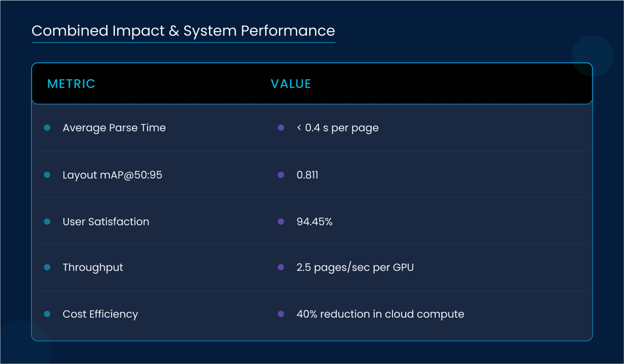This screenshot has height=364, width=624.
Task: Select the Combined Impact & System Performance title
Action: (183, 31)
